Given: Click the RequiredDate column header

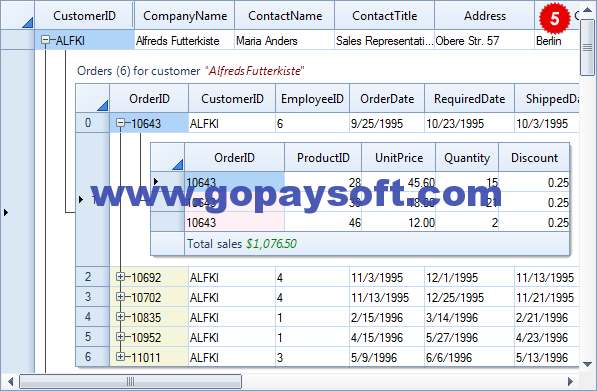Looking at the screenshot, I should click(x=469, y=99).
